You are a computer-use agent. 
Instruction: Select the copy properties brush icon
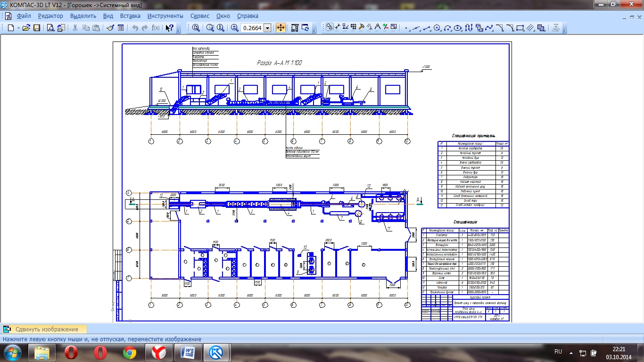110,28
